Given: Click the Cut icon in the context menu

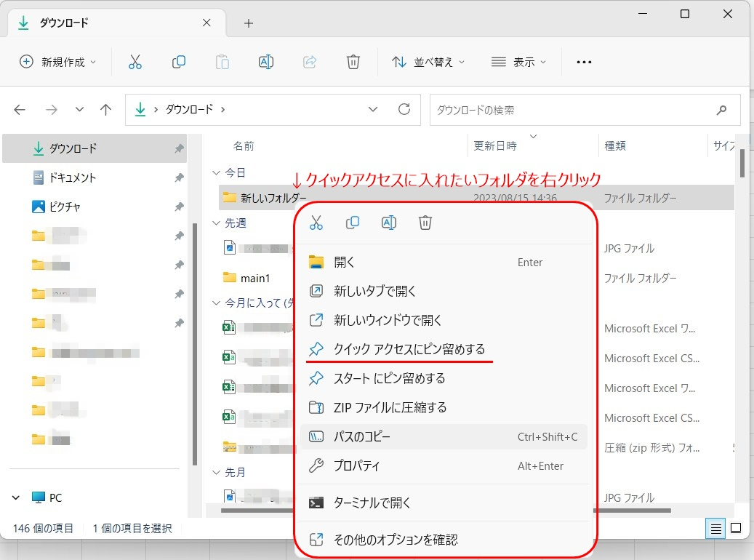Looking at the screenshot, I should (316, 223).
